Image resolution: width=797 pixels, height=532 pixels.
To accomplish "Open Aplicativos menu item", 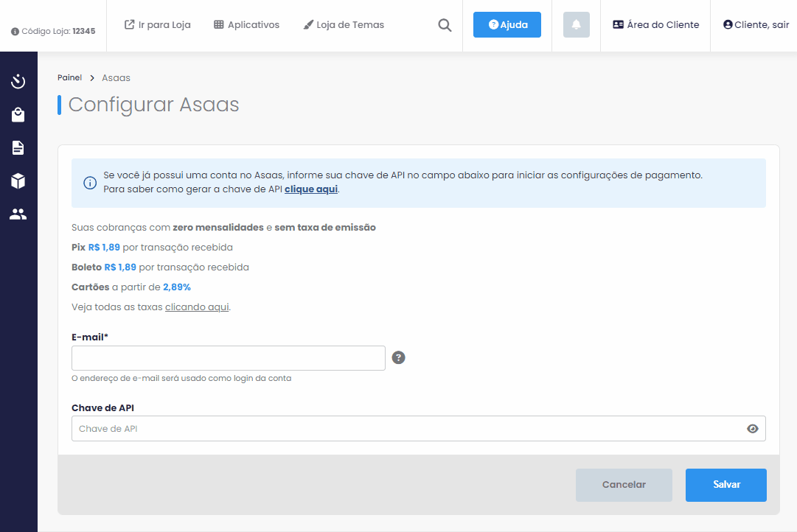I will pyautogui.click(x=246, y=24).
